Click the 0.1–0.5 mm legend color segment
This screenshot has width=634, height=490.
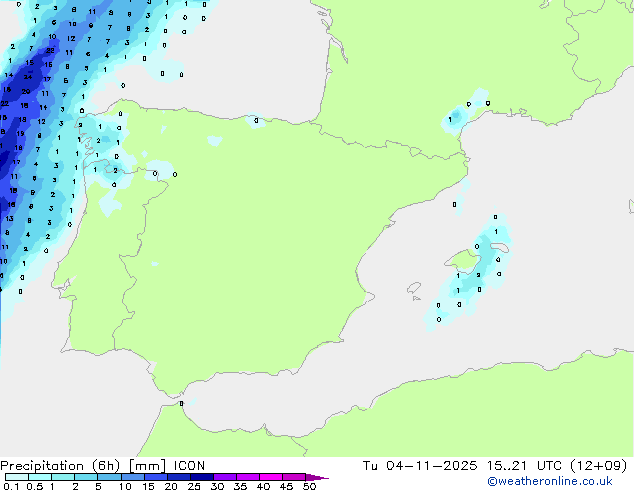17,477
